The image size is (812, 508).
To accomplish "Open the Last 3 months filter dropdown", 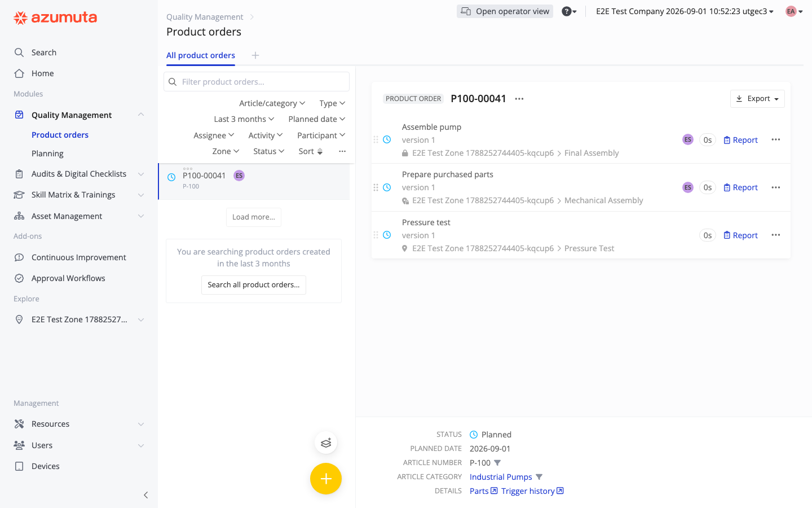I will click(x=244, y=119).
